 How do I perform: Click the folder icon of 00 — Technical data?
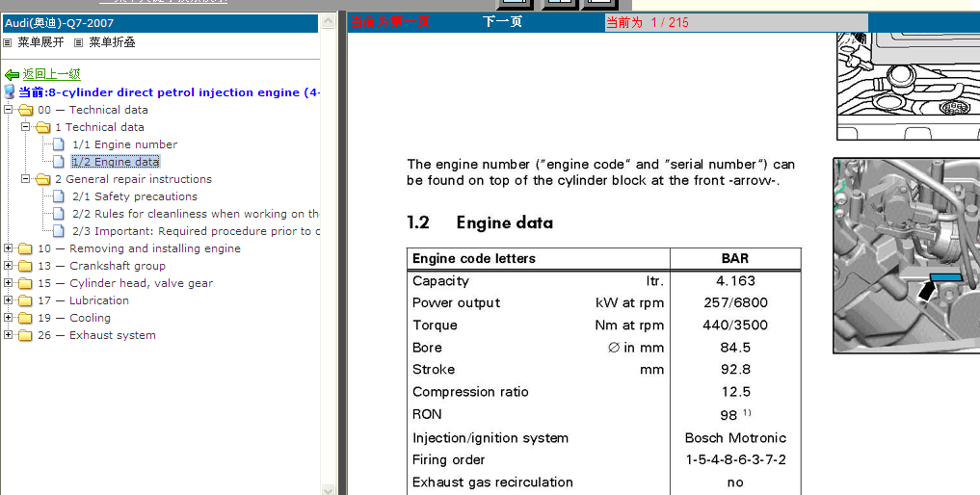click(x=26, y=110)
